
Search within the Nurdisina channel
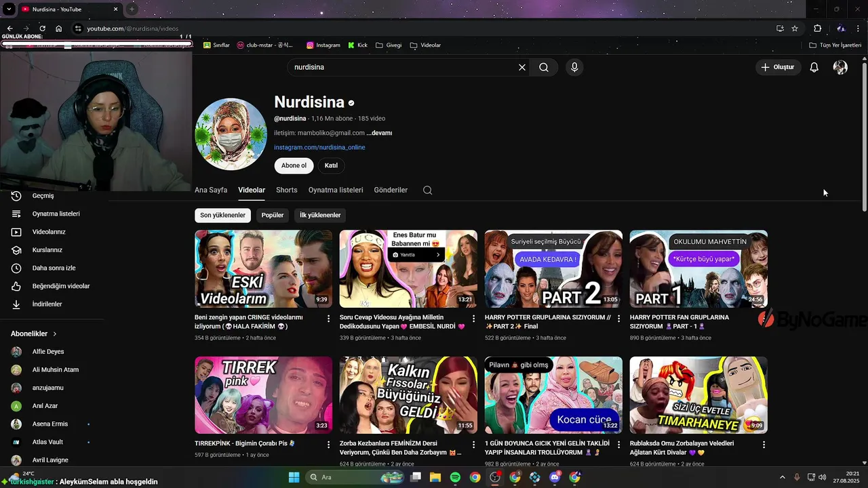click(x=427, y=190)
